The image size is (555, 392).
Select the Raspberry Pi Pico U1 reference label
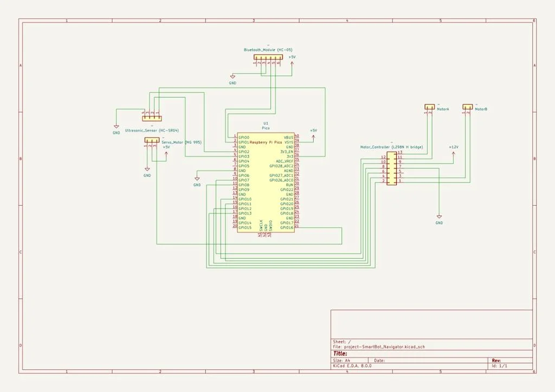click(x=266, y=123)
